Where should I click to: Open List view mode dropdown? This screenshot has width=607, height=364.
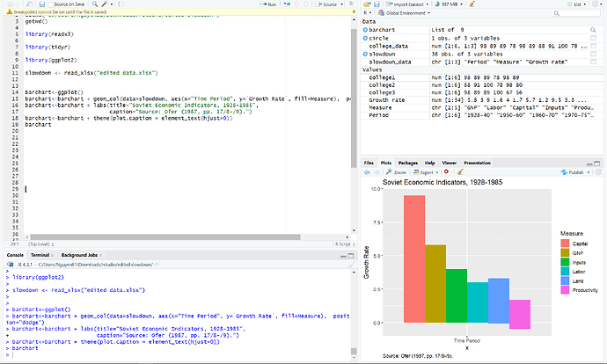(577, 4)
